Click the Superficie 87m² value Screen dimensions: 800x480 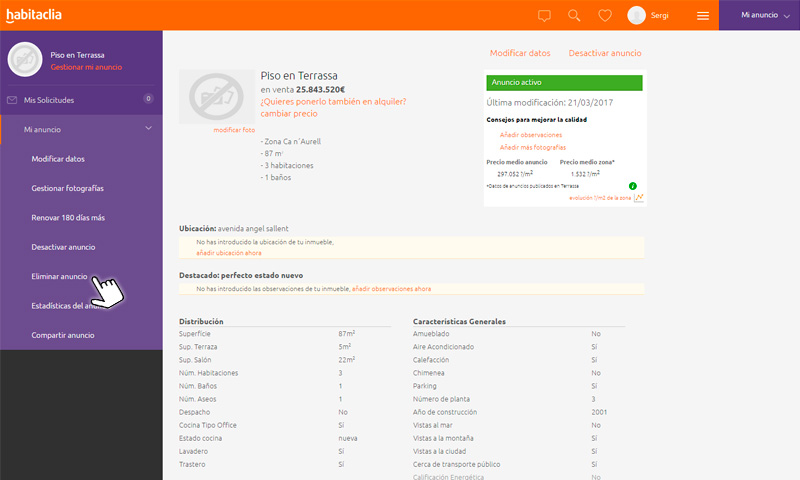coord(346,334)
